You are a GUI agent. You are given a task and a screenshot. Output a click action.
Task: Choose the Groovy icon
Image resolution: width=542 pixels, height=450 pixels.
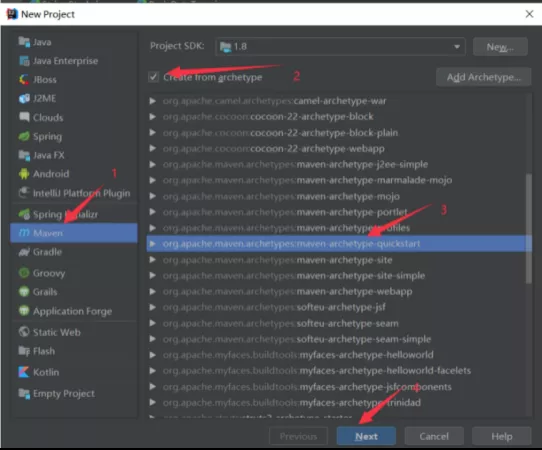click(x=24, y=273)
